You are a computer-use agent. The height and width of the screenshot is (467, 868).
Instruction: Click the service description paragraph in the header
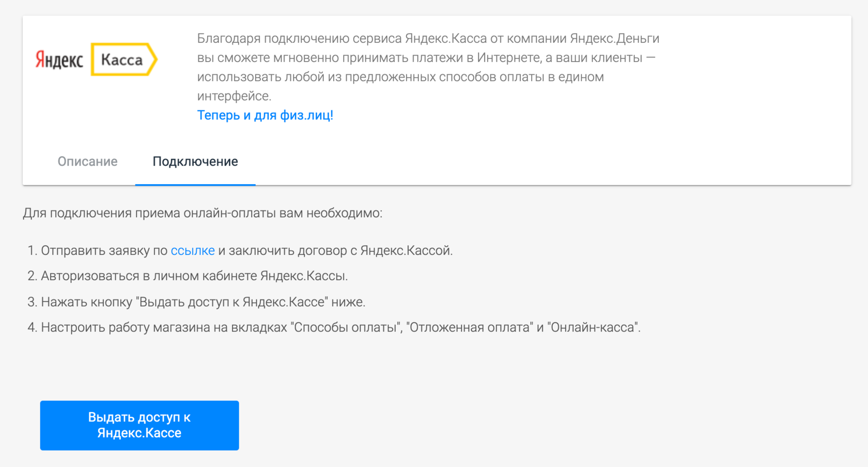tap(428, 67)
